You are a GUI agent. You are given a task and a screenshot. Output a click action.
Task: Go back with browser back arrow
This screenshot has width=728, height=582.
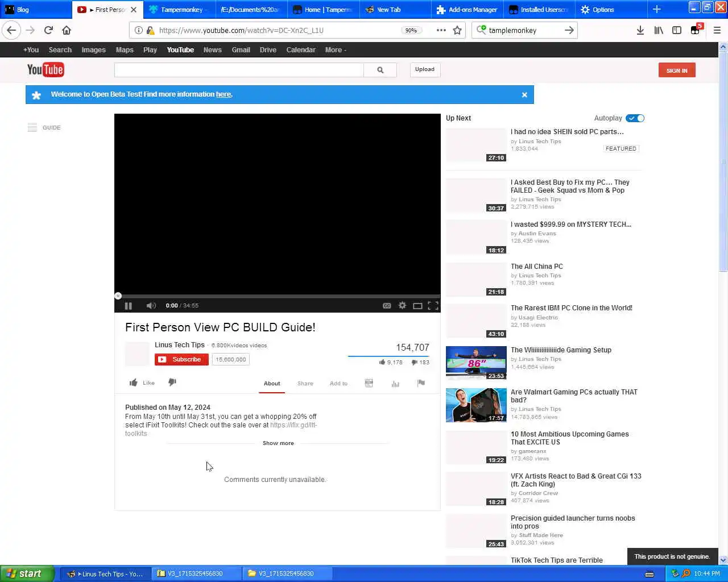[x=11, y=30]
